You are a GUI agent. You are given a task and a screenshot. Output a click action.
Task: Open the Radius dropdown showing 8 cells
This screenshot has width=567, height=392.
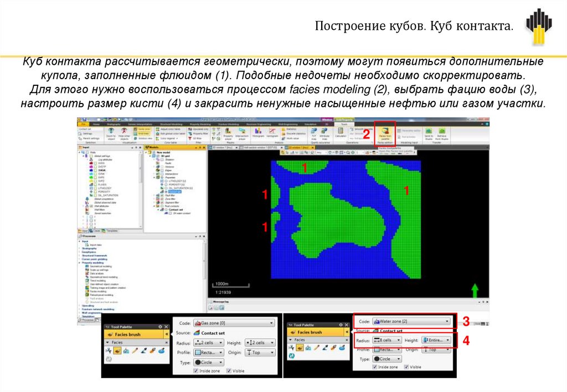[386, 341]
